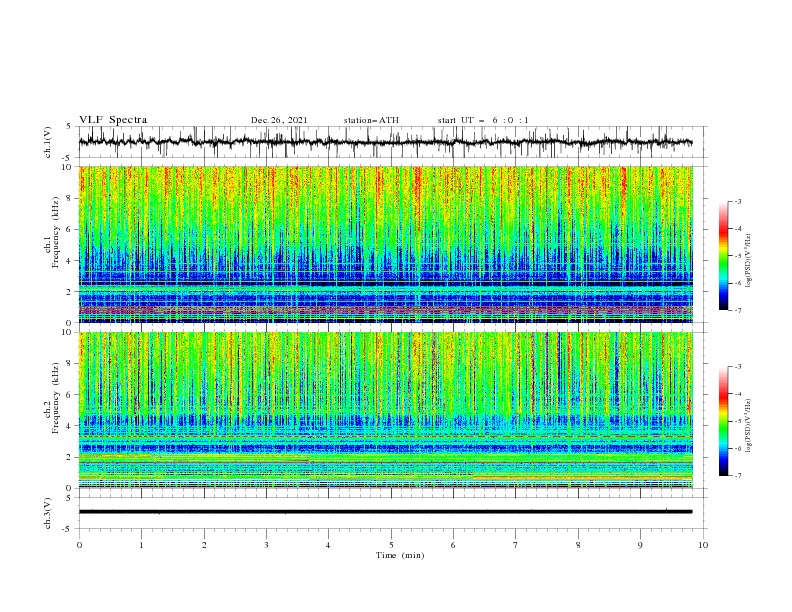This screenshot has height=612, width=792.
Task: Select the log(PSD) label beside ch.2 colorbar
Action: (x=749, y=426)
